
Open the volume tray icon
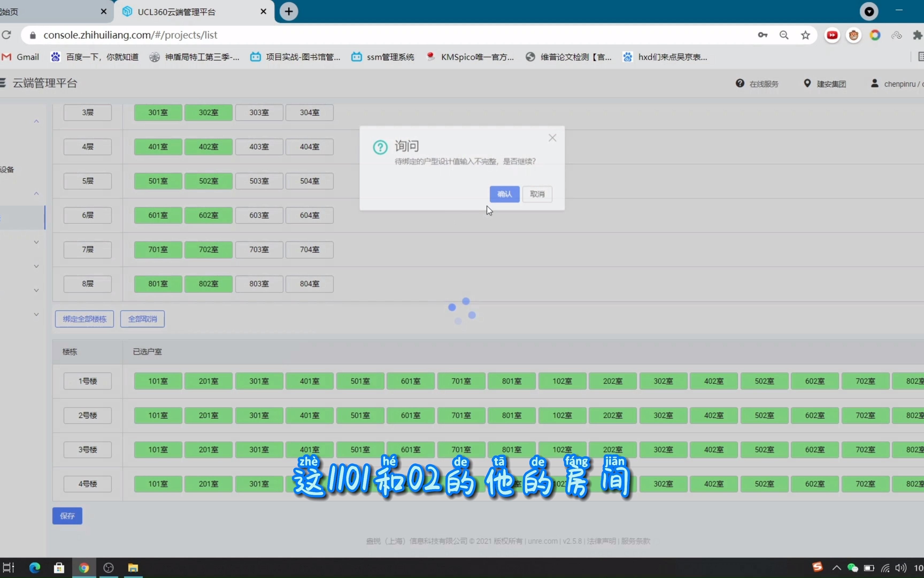point(901,568)
